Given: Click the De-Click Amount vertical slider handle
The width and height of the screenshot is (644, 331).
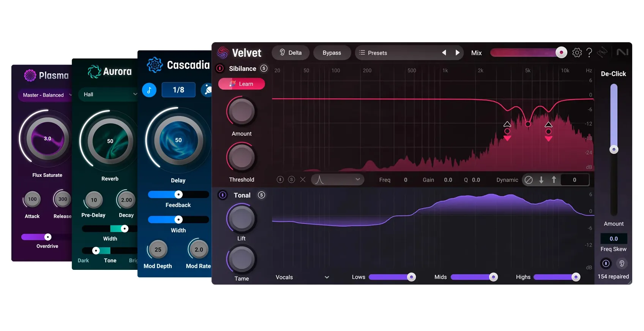Looking at the screenshot, I should point(614,149).
